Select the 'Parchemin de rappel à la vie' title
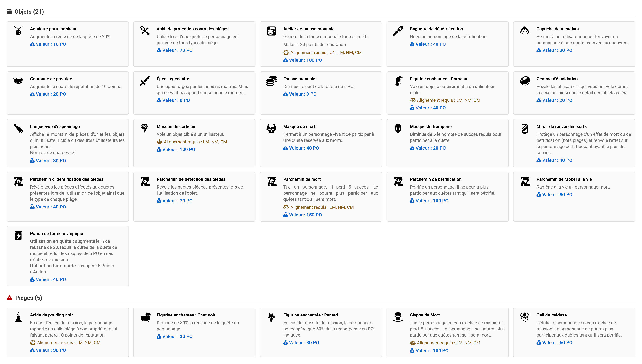642x364 pixels. (x=564, y=179)
